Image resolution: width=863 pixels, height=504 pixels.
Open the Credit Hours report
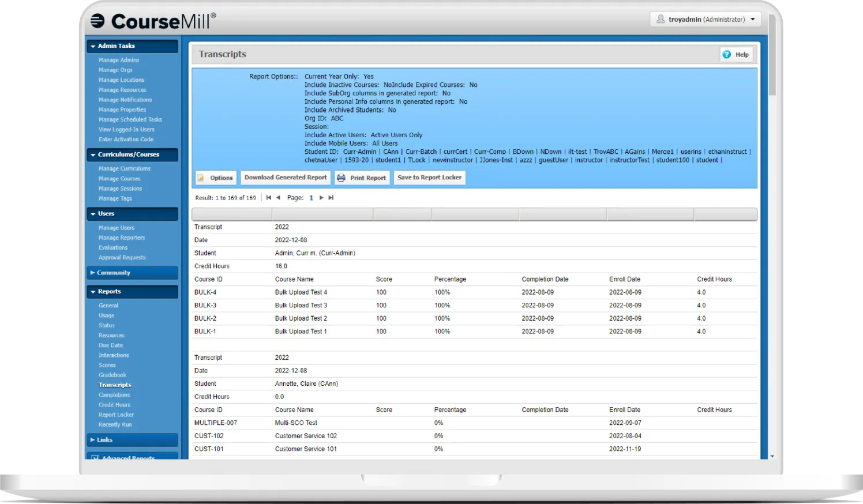[114, 405]
